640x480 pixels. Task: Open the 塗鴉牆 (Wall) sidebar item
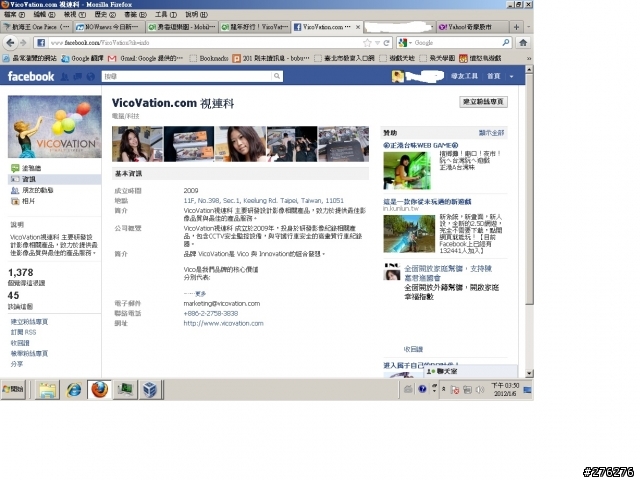click(x=31, y=168)
